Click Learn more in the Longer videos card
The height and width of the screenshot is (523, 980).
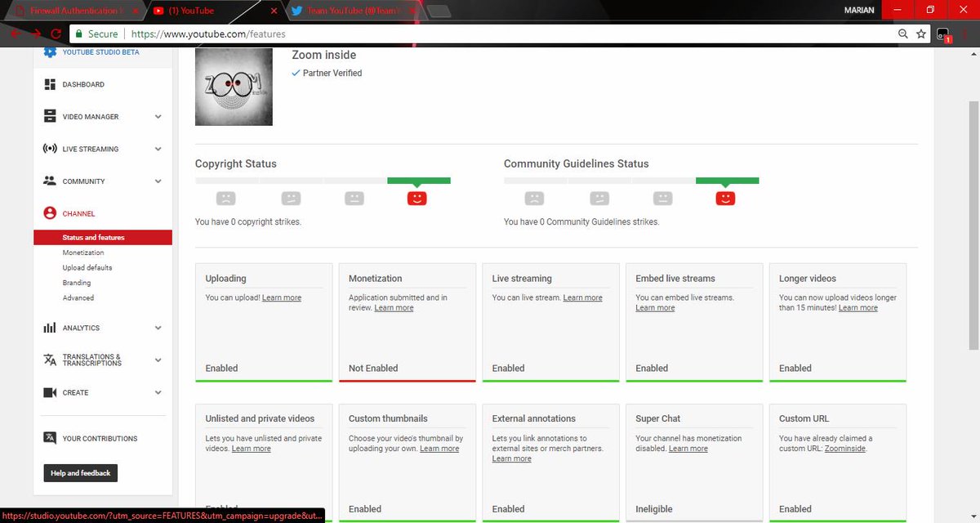point(858,308)
